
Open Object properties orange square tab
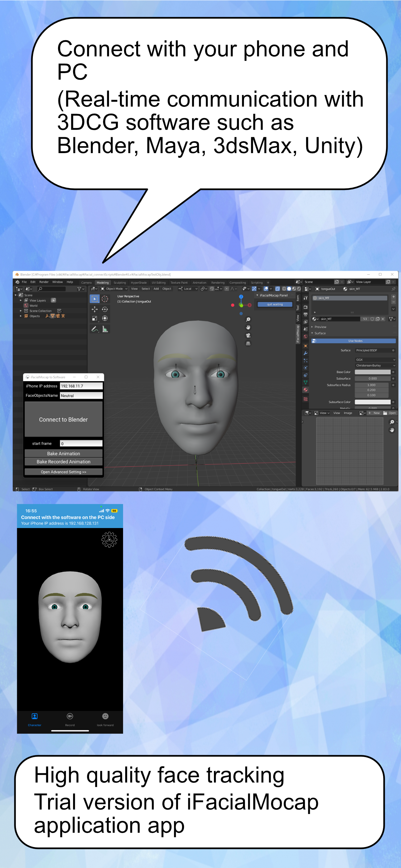click(305, 346)
